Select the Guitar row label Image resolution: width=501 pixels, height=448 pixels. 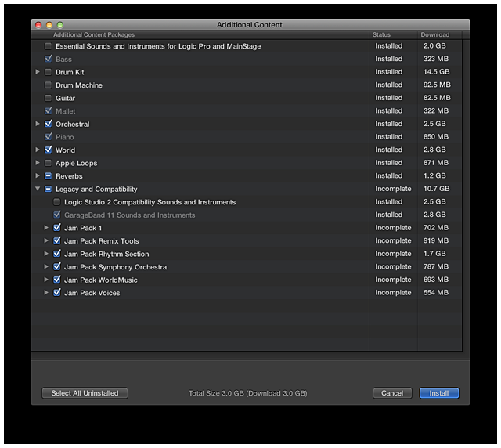coord(65,98)
